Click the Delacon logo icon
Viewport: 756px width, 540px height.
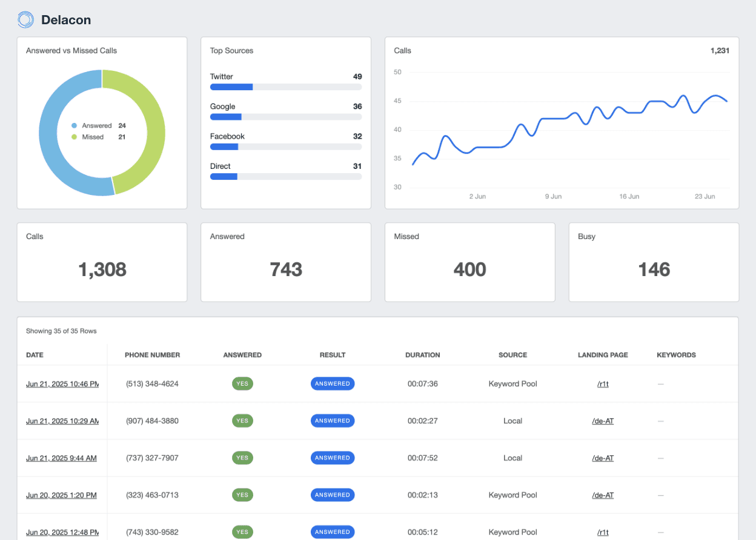click(x=25, y=19)
